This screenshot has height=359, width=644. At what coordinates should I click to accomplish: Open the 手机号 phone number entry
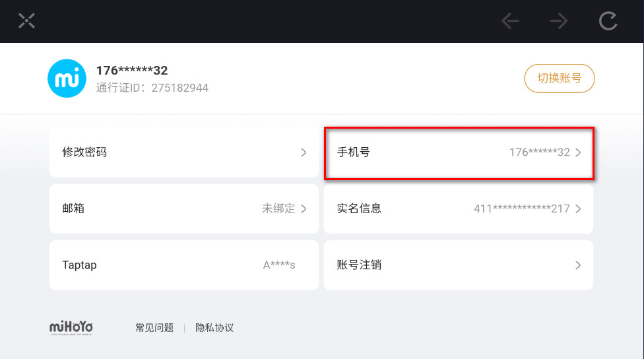point(459,152)
